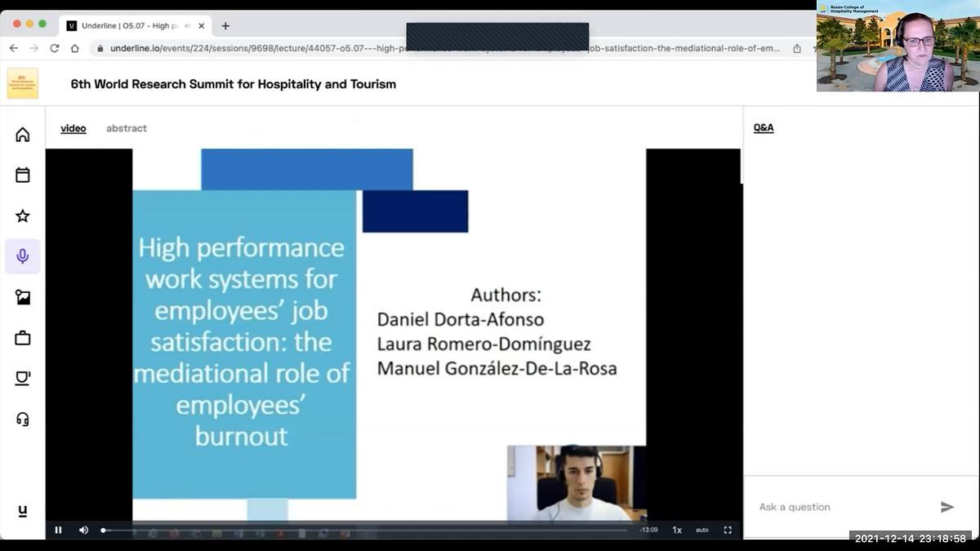Select the Underline O5.07 browser tab
Viewport: 980px width, 551px height.
point(135,25)
